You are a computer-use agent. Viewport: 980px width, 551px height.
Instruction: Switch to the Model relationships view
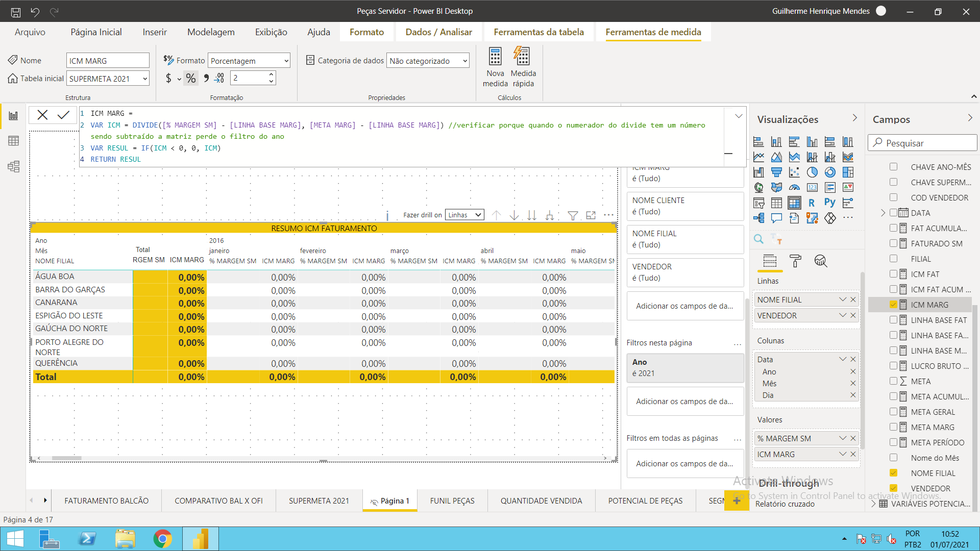13,166
